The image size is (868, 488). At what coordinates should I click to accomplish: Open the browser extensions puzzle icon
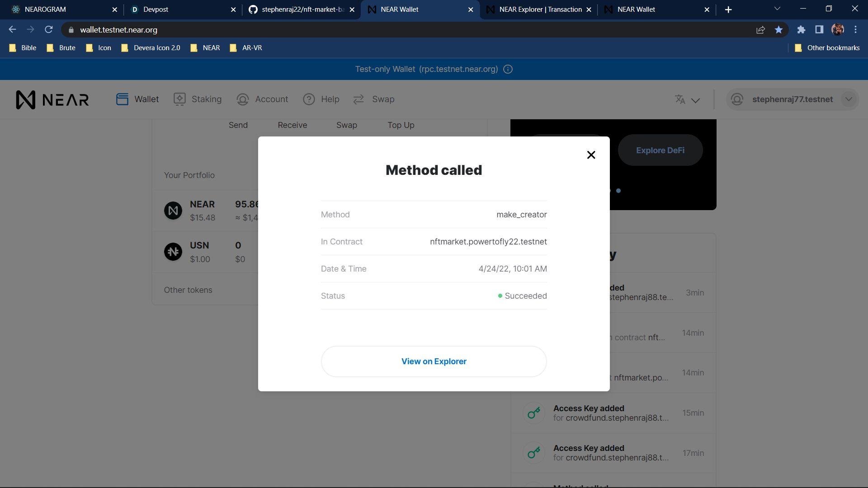[801, 30]
